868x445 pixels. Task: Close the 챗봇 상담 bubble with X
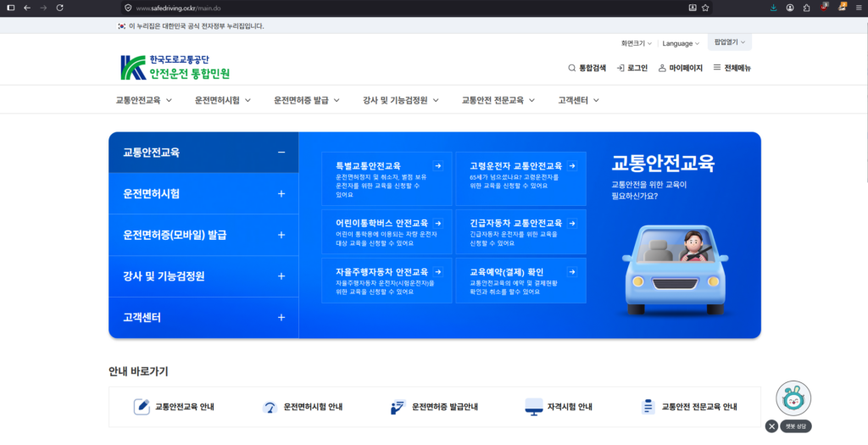[x=771, y=426]
